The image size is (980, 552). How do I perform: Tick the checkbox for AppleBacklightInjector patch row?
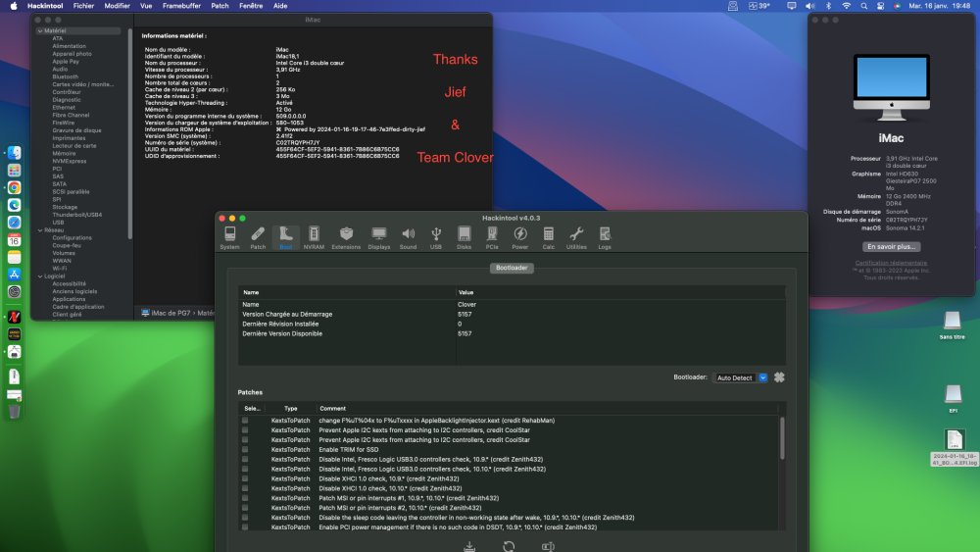coord(245,421)
